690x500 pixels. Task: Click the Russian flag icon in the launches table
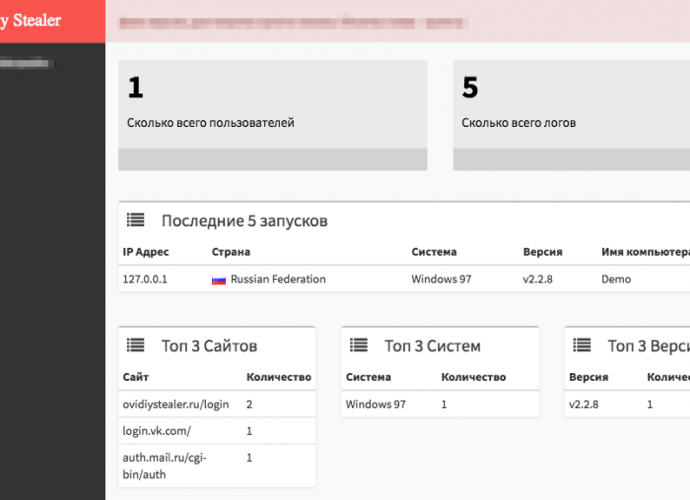click(x=219, y=280)
